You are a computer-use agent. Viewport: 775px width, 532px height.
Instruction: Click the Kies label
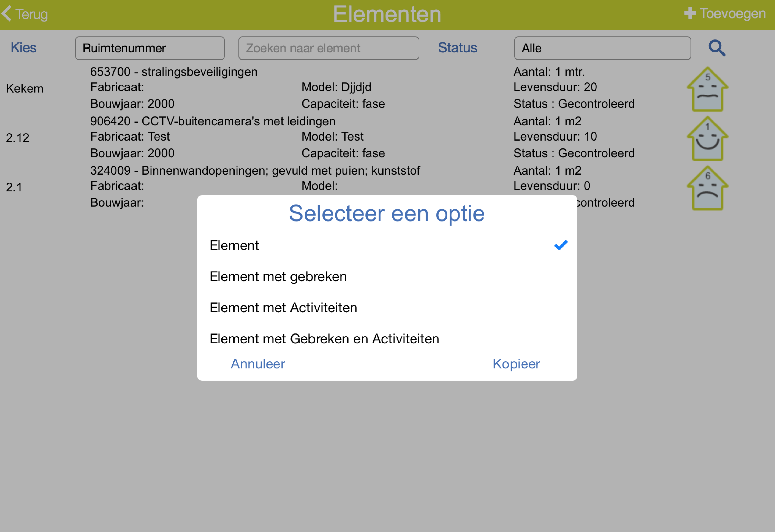23,48
